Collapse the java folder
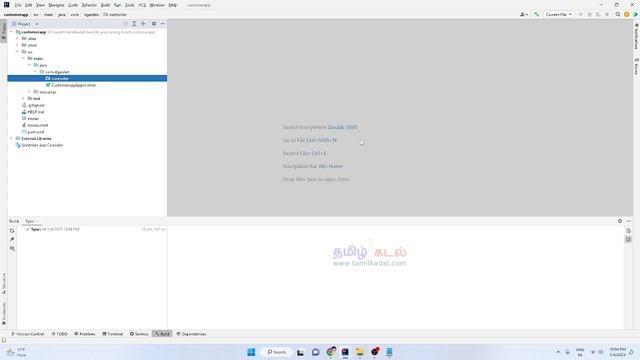 [x=29, y=65]
